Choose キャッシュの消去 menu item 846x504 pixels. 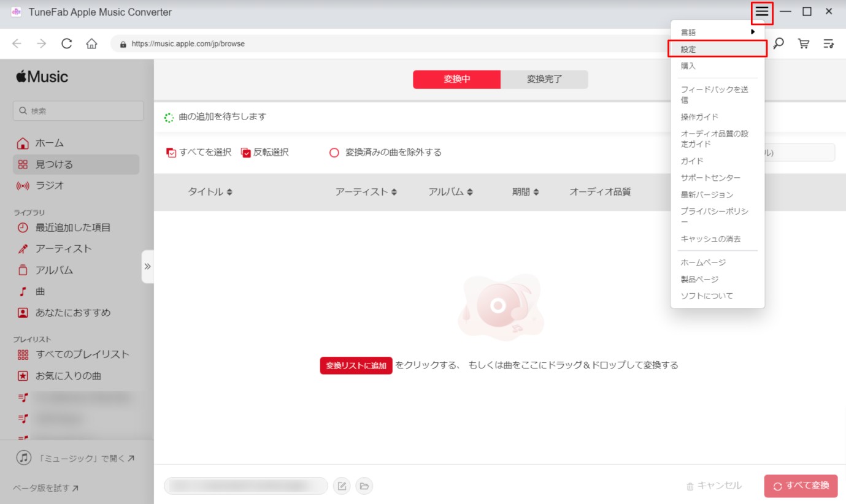coord(717,239)
